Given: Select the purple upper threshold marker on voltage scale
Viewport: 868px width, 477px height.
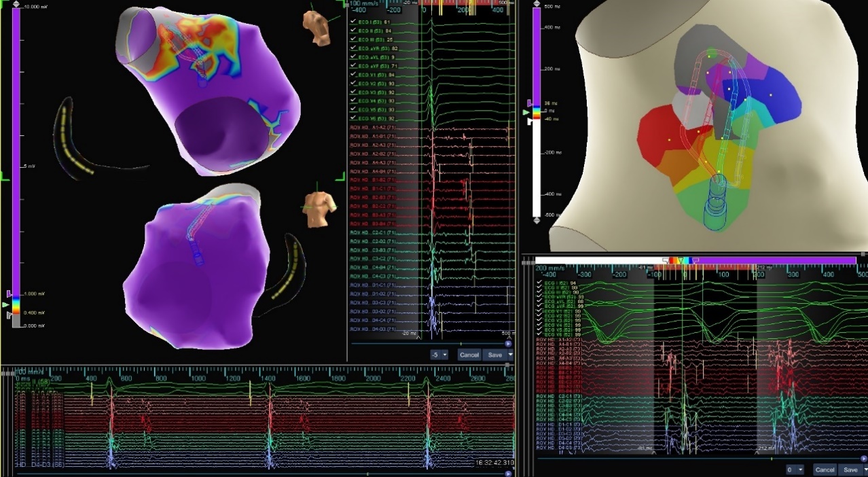Looking at the screenshot, I should point(9,294).
